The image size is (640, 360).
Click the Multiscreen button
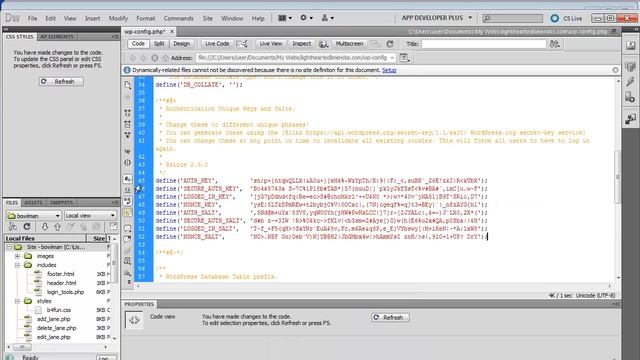349,44
